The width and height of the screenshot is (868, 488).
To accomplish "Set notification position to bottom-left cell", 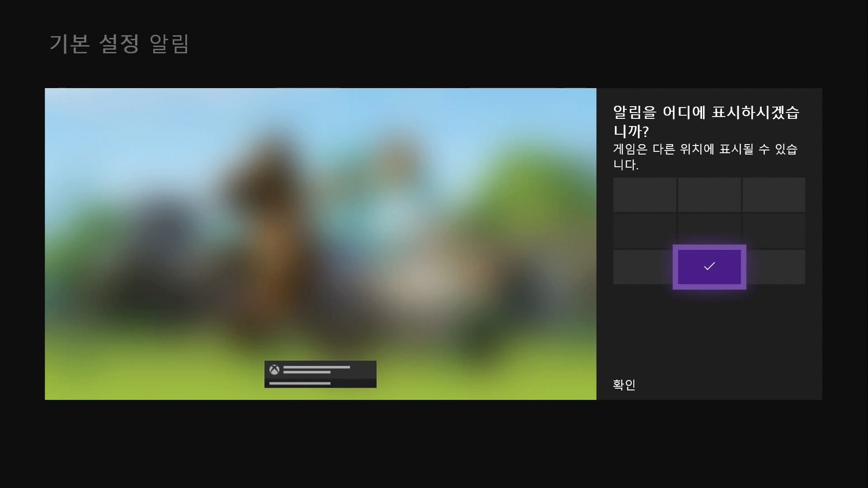I will tap(643, 267).
